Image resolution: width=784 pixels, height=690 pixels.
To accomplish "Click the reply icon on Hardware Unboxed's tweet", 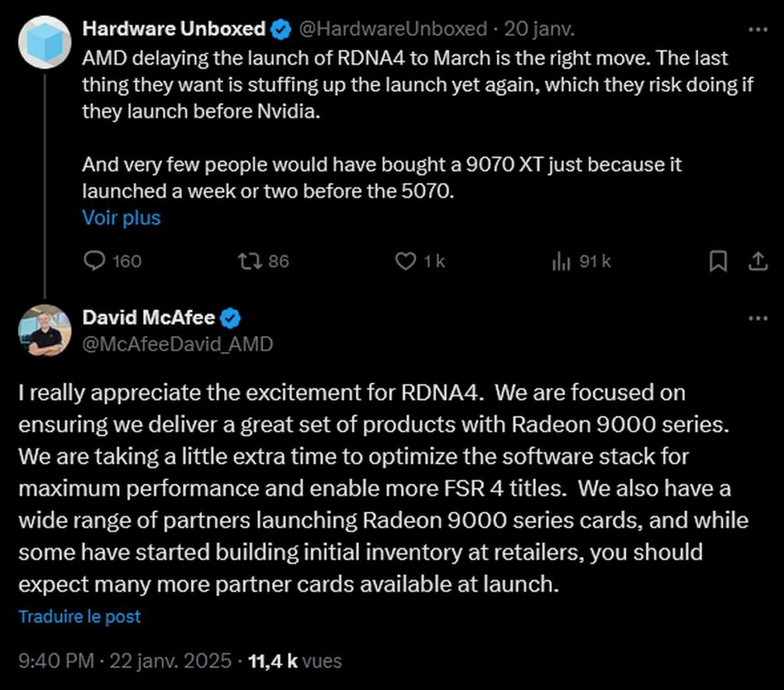I will (x=95, y=261).
